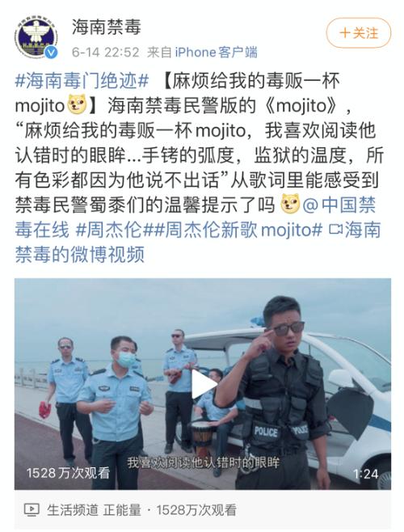The width and height of the screenshot is (404, 532).
Task: Open the 海南禁毒 username link
Action: click(x=106, y=27)
